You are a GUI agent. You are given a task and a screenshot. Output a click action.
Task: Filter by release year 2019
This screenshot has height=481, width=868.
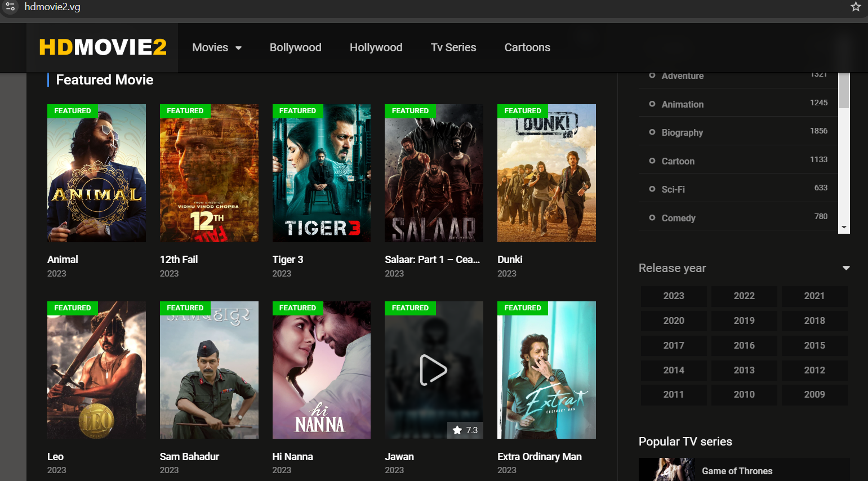[744, 320]
